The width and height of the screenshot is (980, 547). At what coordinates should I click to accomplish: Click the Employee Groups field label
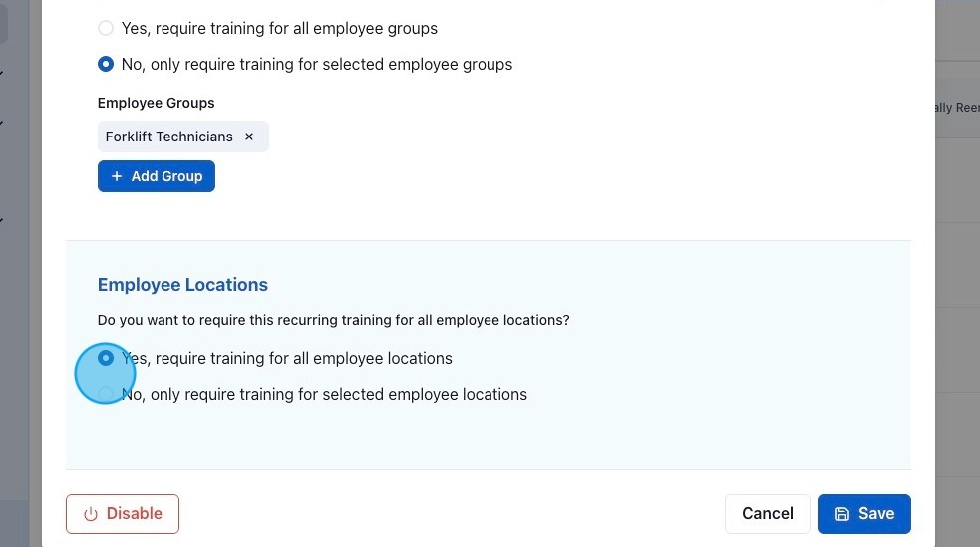pos(156,103)
